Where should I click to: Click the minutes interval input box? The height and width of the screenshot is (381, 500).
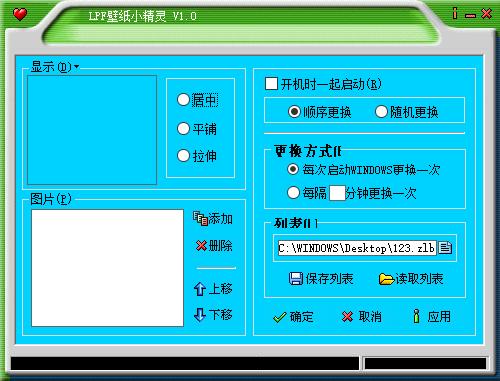coord(337,193)
